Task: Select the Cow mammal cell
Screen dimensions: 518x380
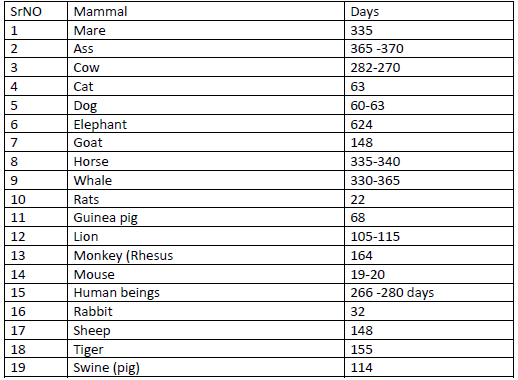Action: 206,67
